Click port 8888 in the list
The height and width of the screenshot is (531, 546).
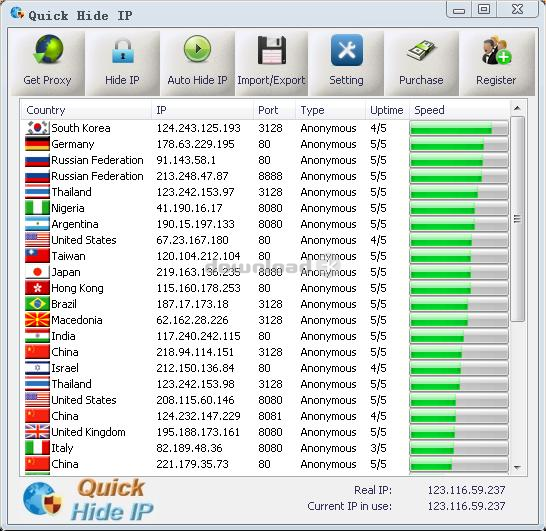[270, 176]
